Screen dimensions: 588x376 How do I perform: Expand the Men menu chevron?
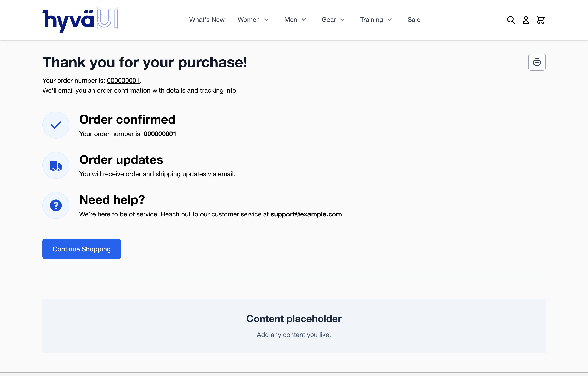304,20
